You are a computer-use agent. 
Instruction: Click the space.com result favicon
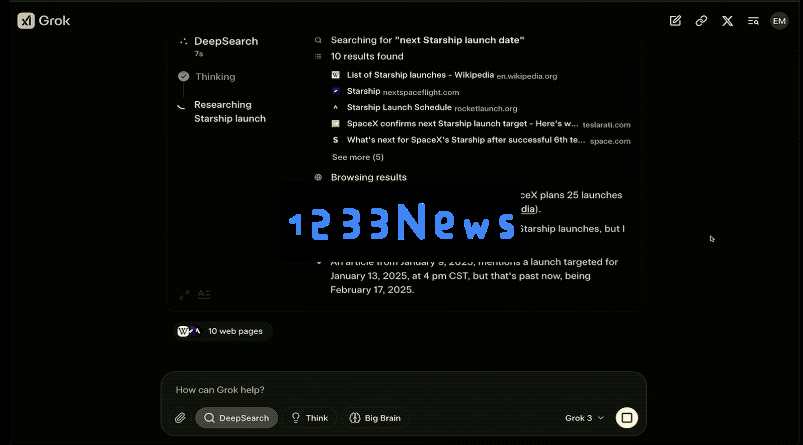pyautogui.click(x=335, y=140)
